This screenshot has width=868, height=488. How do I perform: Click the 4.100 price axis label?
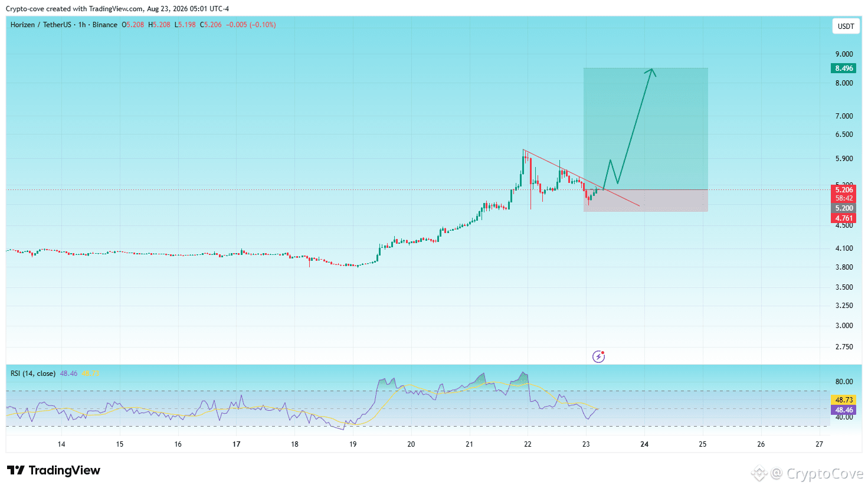coord(844,248)
